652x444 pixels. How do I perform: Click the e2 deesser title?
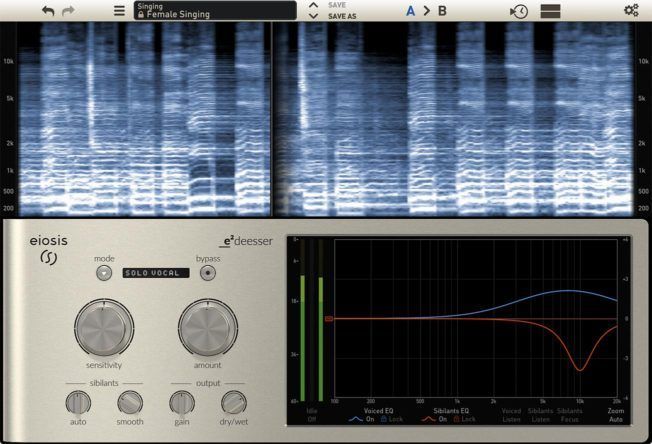click(x=246, y=241)
